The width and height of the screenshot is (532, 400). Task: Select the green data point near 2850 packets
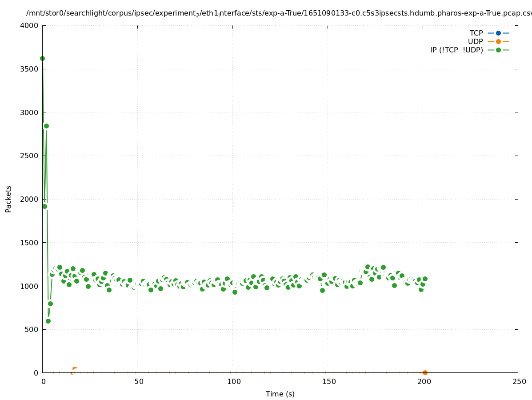point(46,126)
